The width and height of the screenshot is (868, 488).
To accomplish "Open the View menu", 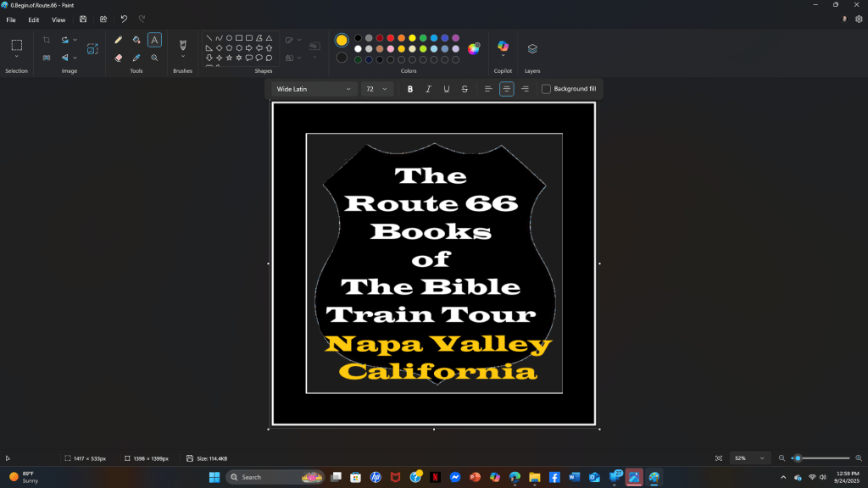I will tap(58, 19).
